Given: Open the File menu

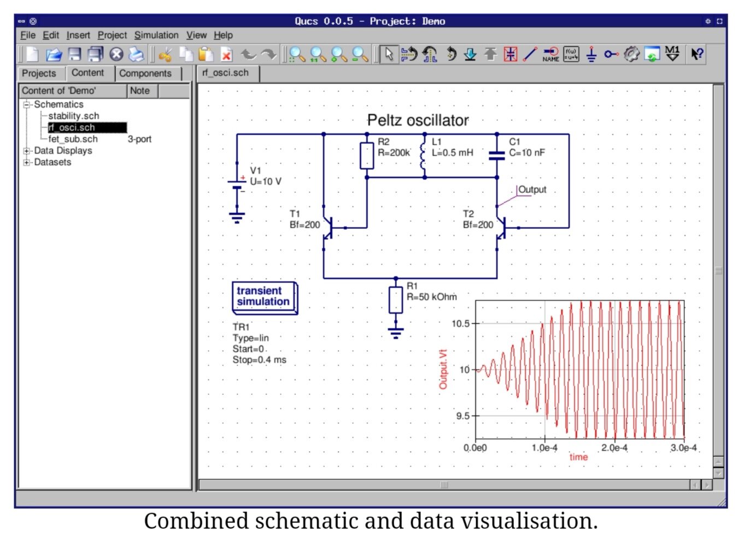Looking at the screenshot, I should [x=28, y=36].
